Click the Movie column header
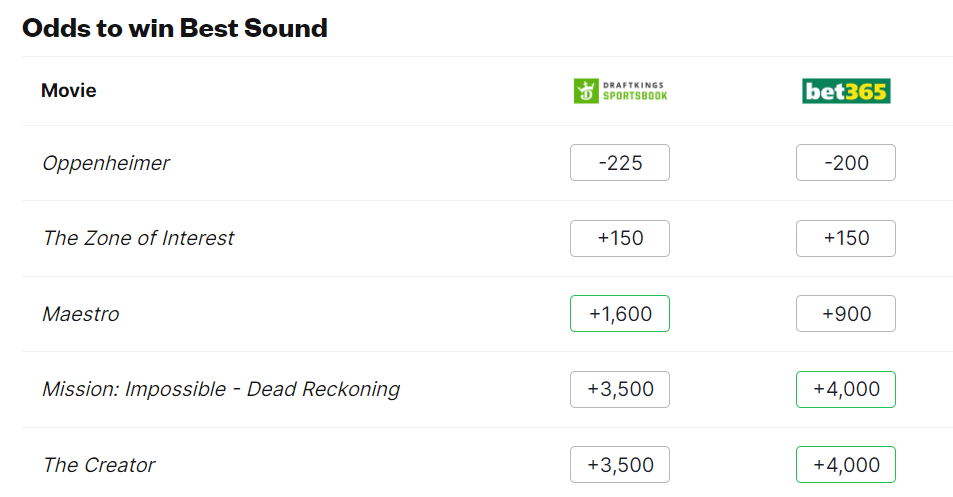 click(x=69, y=91)
